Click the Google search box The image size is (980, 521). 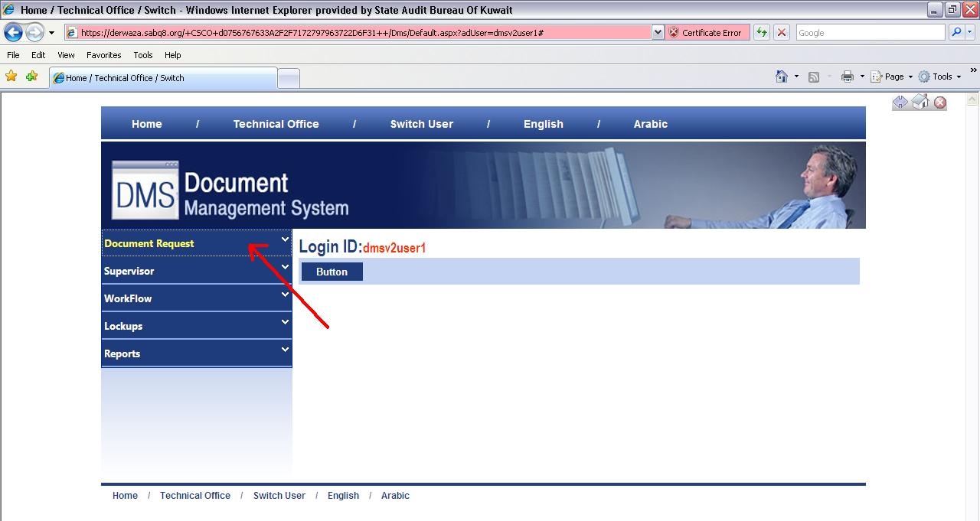[871, 33]
